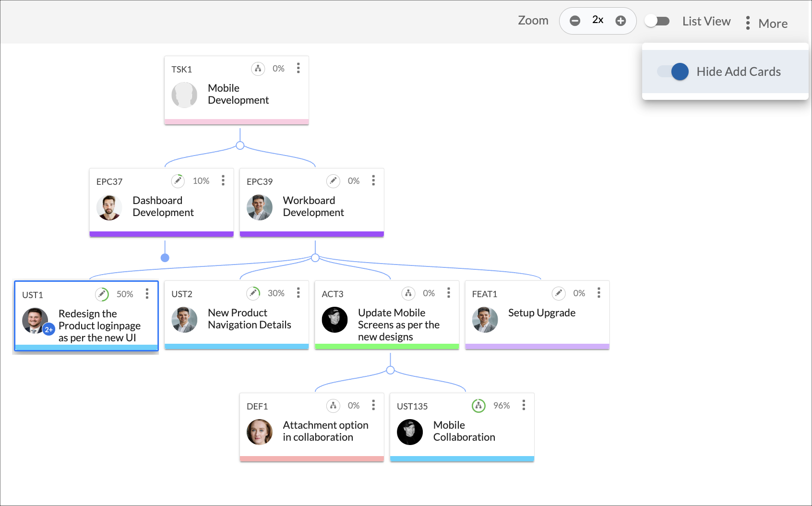Click the green hierarchy icon on UST135
Image resolution: width=812 pixels, height=506 pixels.
click(x=478, y=406)
